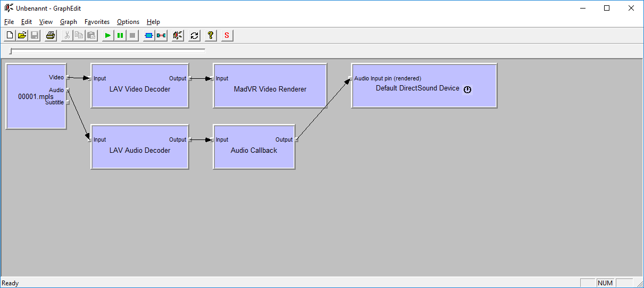
Task: Click the Save floppy disk icon
Action: (34, 36)
